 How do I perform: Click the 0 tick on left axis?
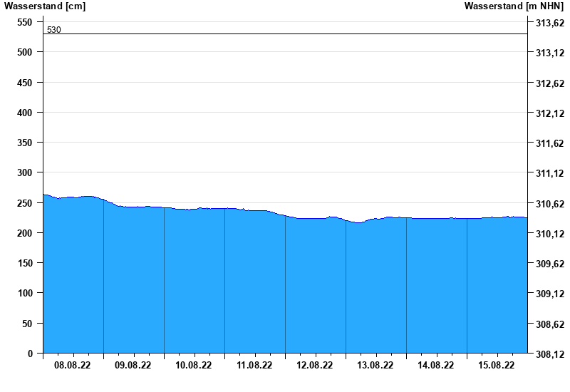tap(30, 354)
